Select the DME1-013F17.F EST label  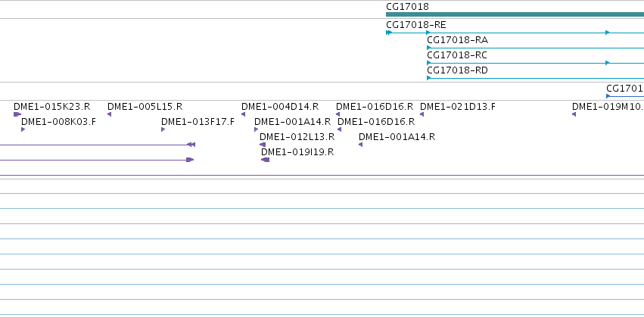(x=198, y=122)
